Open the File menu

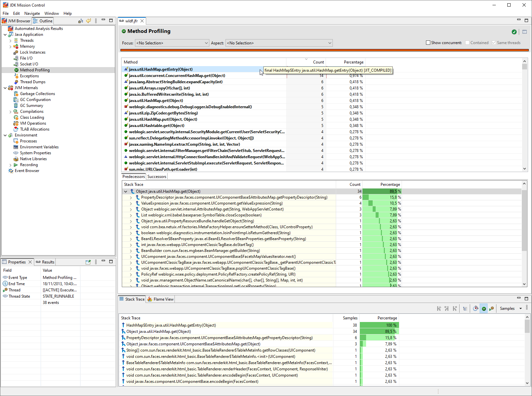(6, 13)
